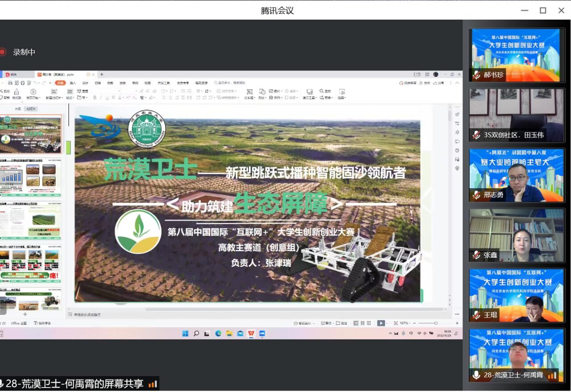Click the taskbar Search magnifier icon

pyautogui.click(x=196, y=333)
